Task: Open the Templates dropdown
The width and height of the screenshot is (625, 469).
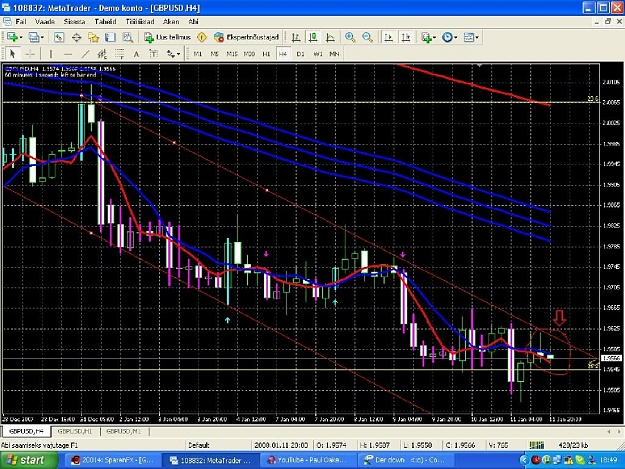Action: pos(471,37)
